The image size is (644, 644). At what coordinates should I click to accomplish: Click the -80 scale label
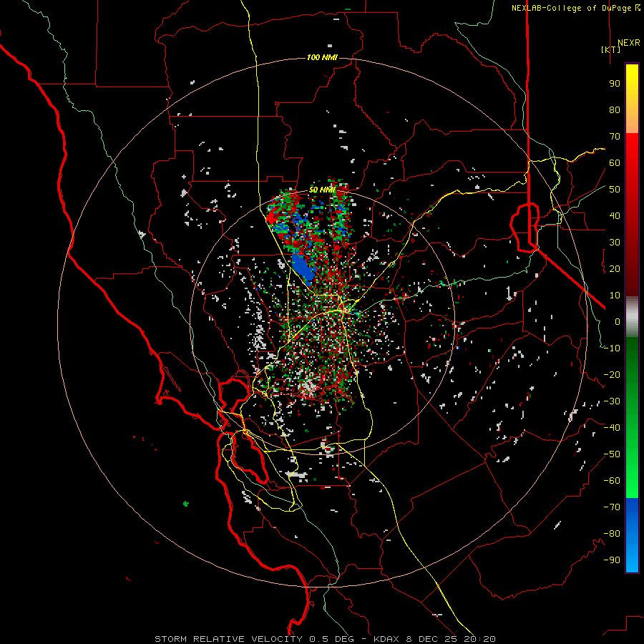point(612,534)
